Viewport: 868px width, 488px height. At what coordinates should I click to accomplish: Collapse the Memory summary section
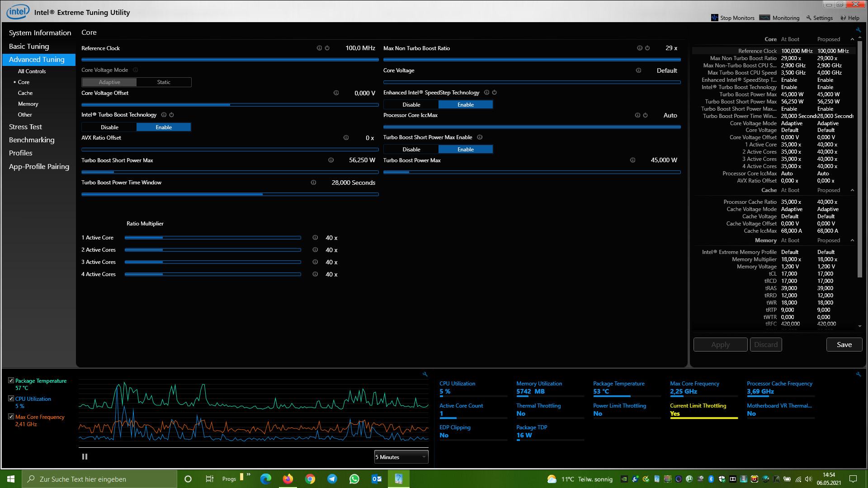point(852,240)
